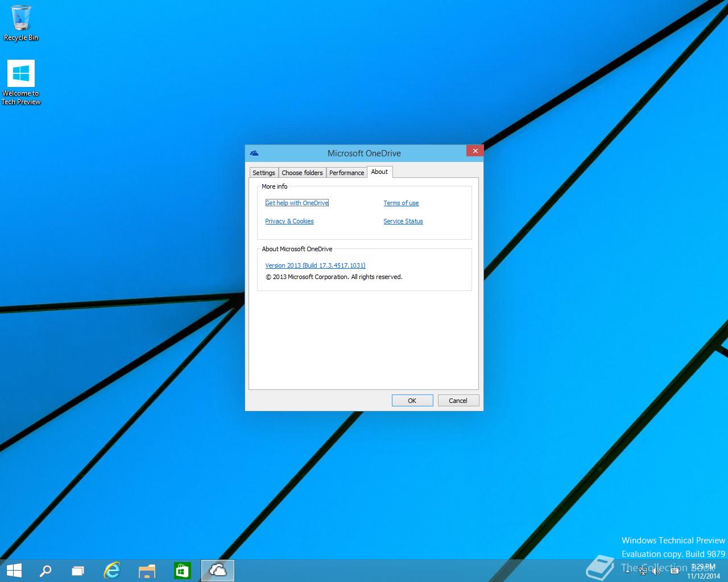Open the Terms of use link
Screen dimensions: 728x582
pyautogui.click(x=401, y=203)
